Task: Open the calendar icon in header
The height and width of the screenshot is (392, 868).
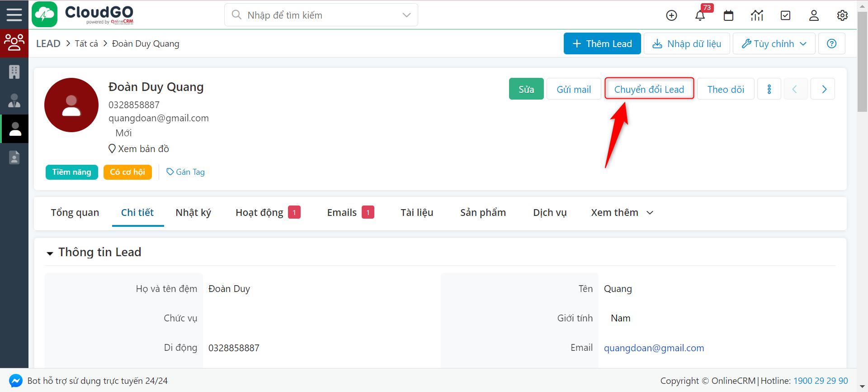Action: point(728,15)
